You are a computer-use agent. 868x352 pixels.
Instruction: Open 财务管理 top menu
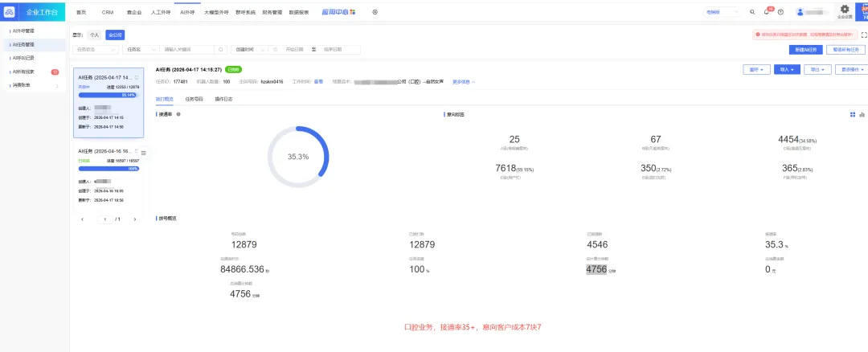tap(272, 11)
